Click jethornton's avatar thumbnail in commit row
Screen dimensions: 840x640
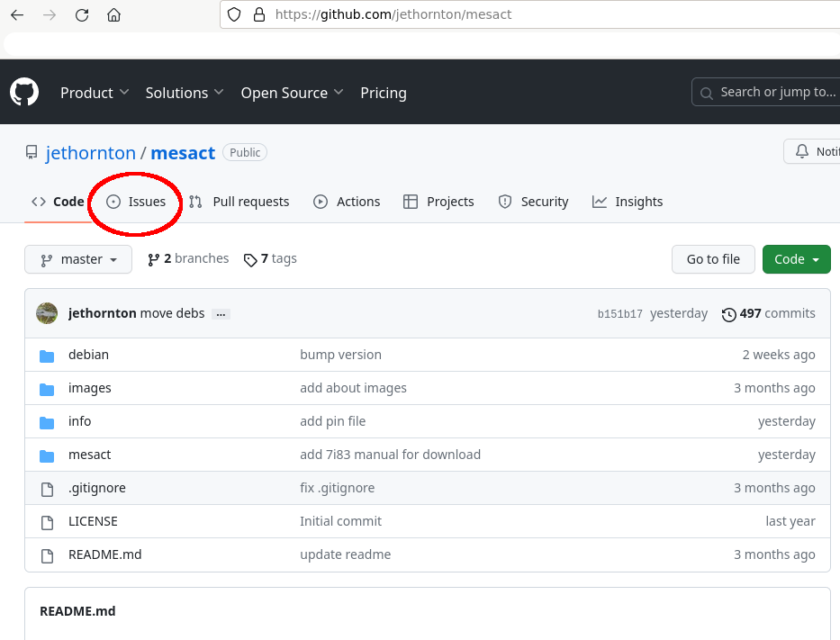[x=47, y=313]
